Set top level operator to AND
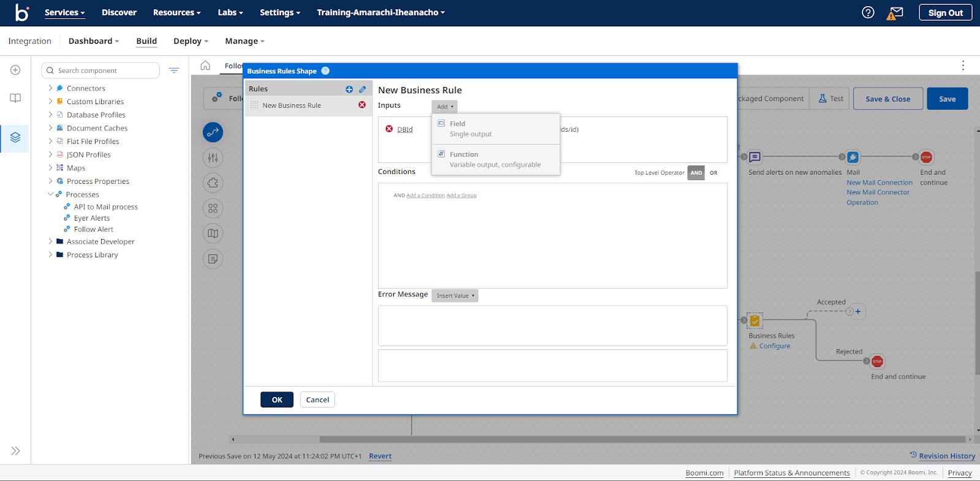Screen dimensions: 980x481 tap(696, 173)
